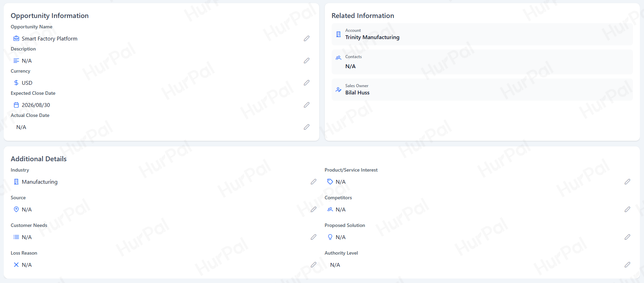Edit the Proposed Solution pencil
Viewport: 644px width, 283px height.
coord(627,237)
